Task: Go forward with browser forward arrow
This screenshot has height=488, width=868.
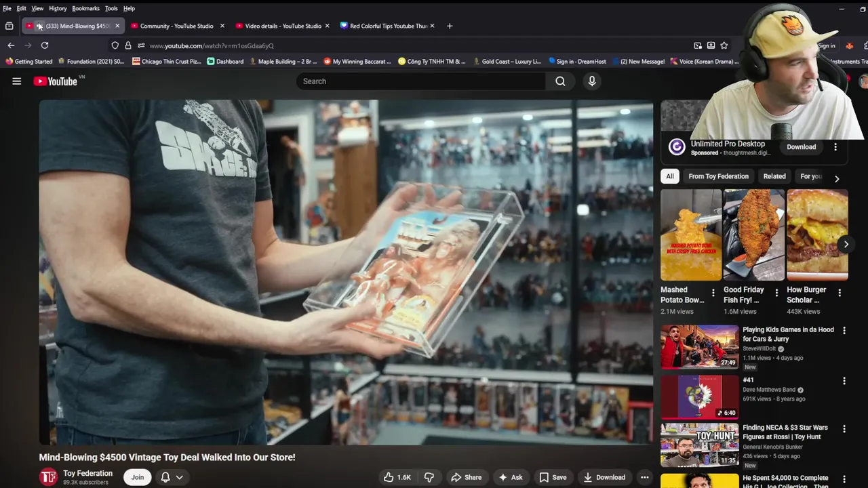Action: tap(28, 45)
